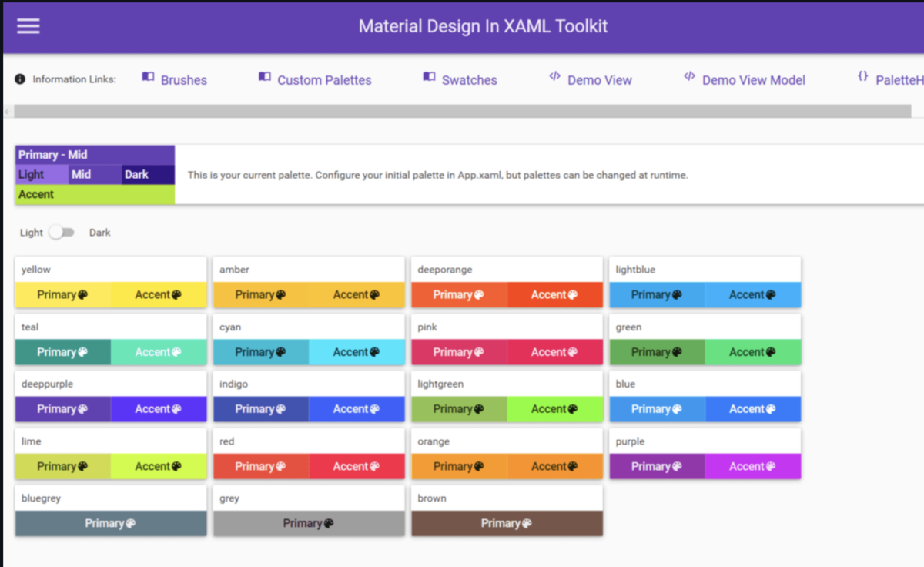This screenshot has width=924, height=567.
Task: Open the navigation hamburger menu
Action: 28,25
